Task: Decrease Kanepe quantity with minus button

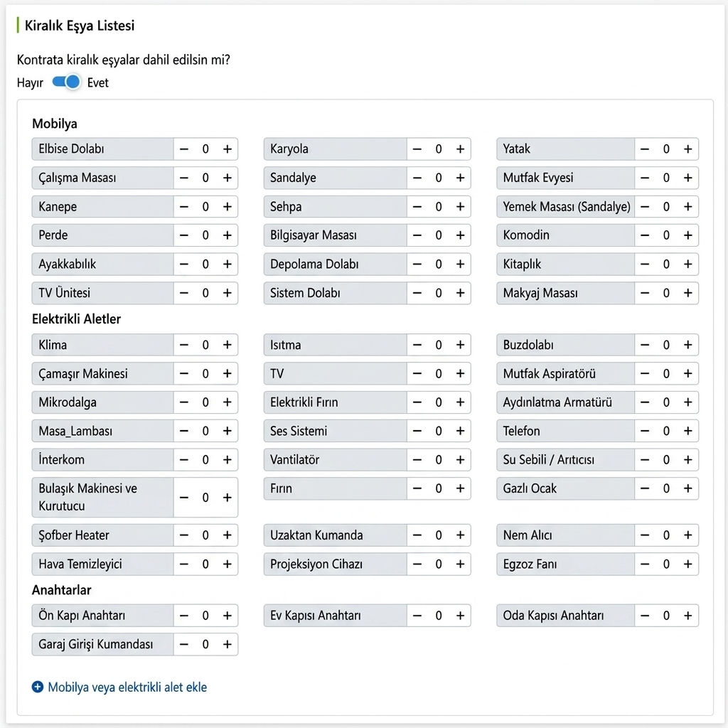Action: pyautogui.click(x=184, y=207)
